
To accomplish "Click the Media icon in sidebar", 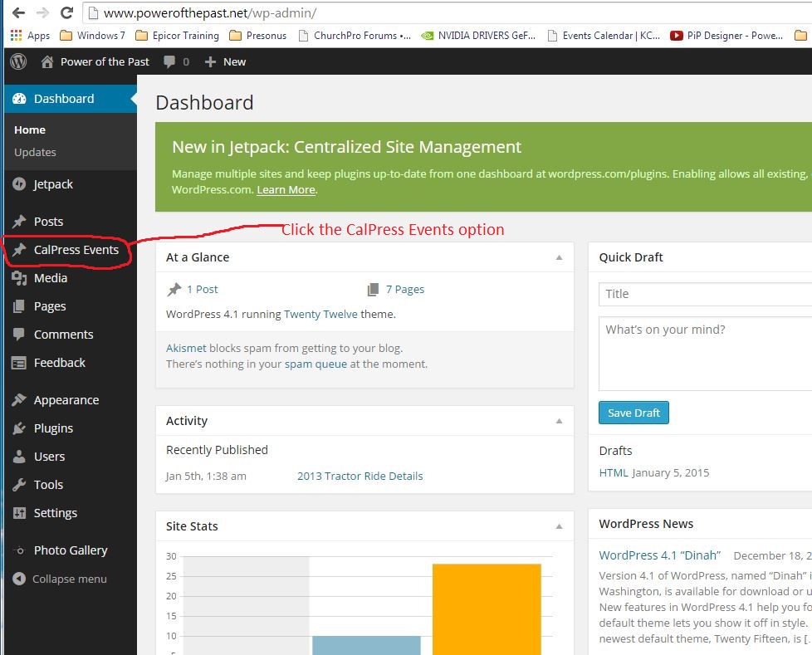I will [x=19, y=278].
